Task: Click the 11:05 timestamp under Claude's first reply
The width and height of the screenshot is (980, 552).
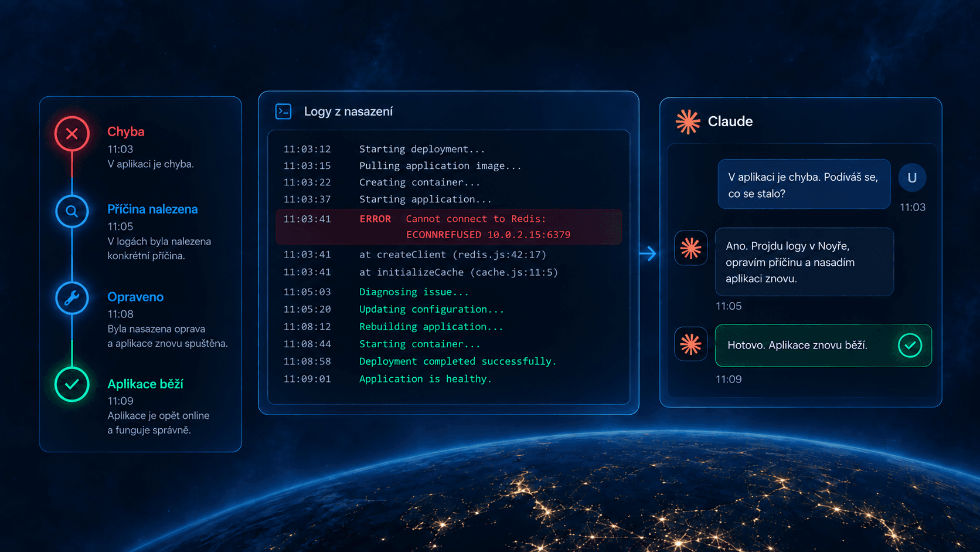Action: (x=729, y=306)
